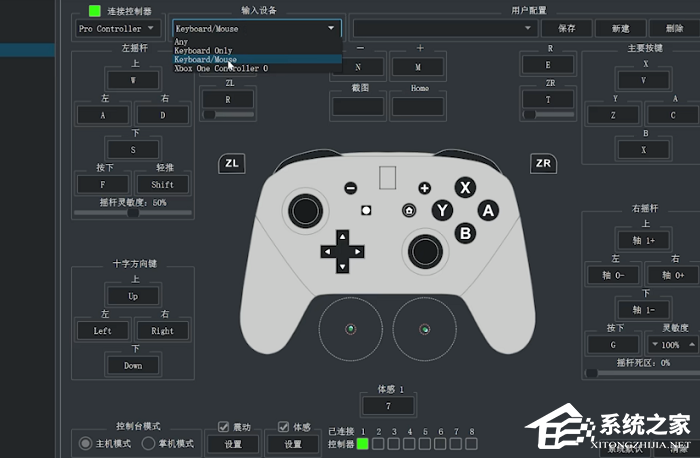Viewport: 700px width, 458px height.
Task: Click the D-pad on the controller image
Action: click(342, 252)
